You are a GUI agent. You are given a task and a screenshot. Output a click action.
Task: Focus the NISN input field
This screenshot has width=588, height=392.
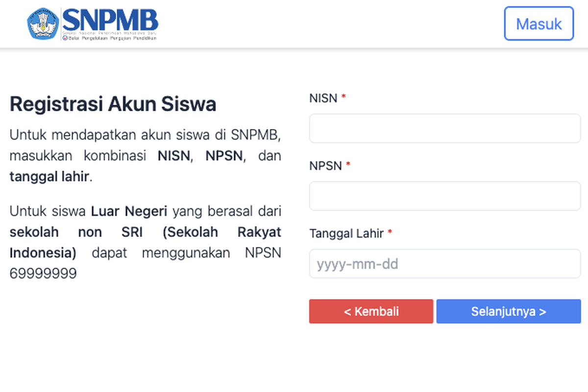(444, 128)
